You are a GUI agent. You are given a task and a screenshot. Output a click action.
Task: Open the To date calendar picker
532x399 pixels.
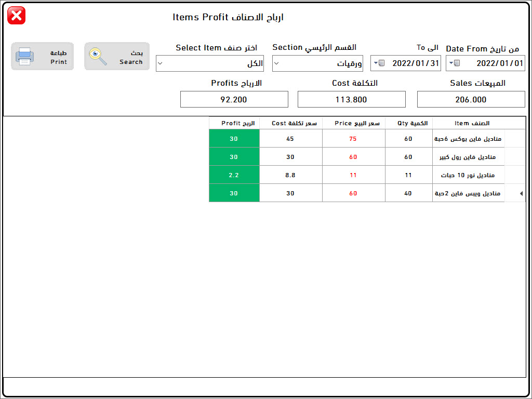click(x=379, y=63)
